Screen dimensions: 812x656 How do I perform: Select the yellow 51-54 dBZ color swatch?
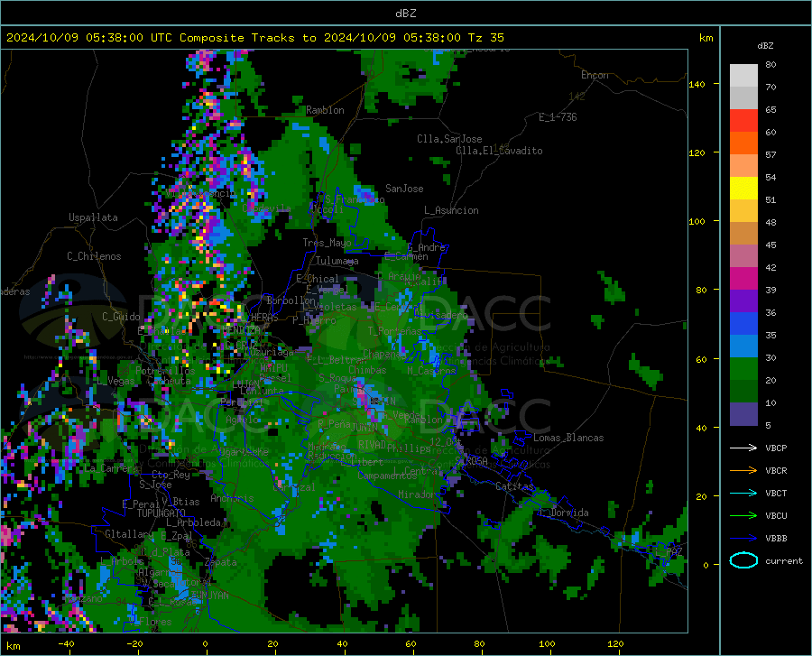[743, 189]
